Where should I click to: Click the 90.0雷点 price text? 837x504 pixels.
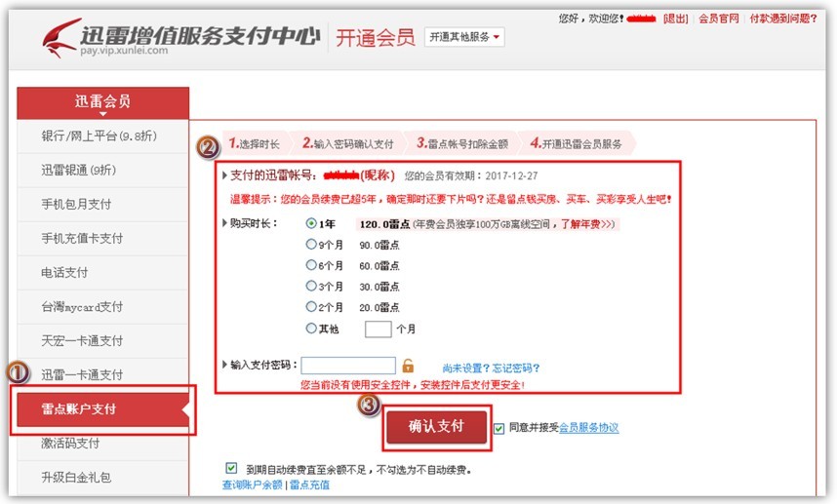point(379,245)
